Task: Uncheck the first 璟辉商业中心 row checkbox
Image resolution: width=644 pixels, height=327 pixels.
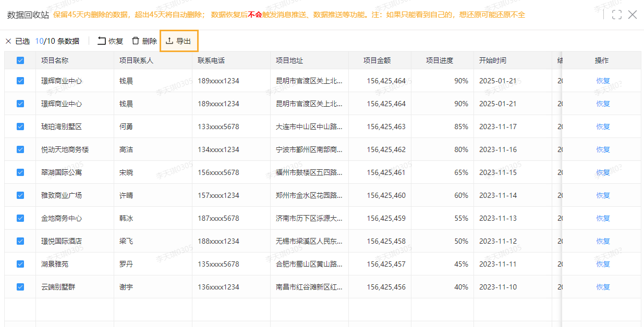Action: click(20, 81)
